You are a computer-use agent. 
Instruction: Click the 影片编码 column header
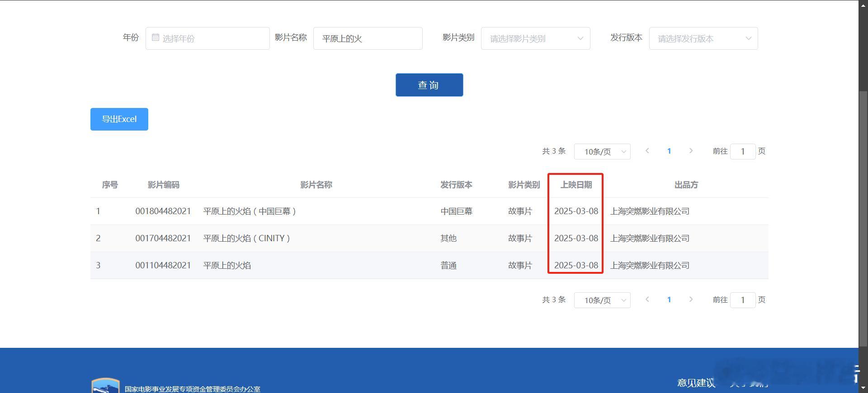click(164, 185)
